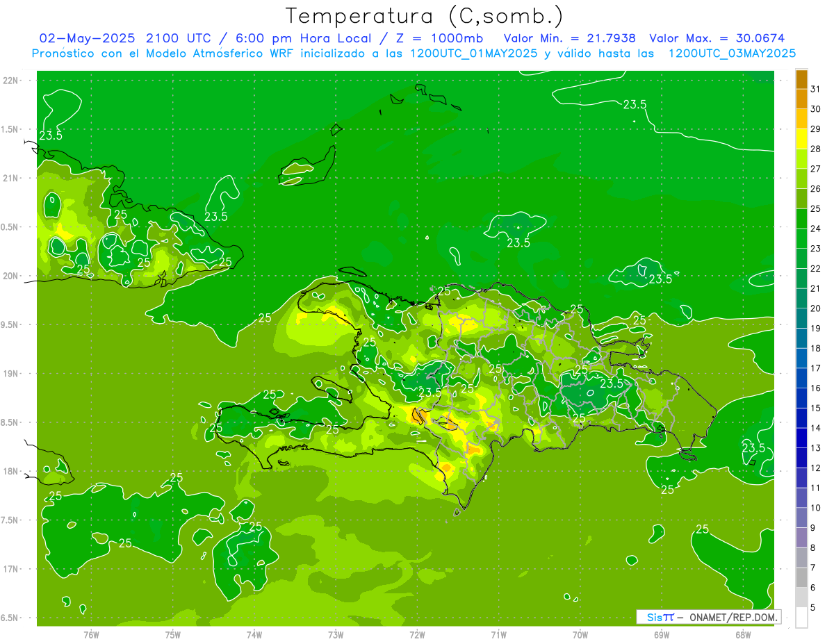Click the dark blue swatch between 13 and 14
Image resolution: width=834 pixels, height=644 pixels.
801,438
